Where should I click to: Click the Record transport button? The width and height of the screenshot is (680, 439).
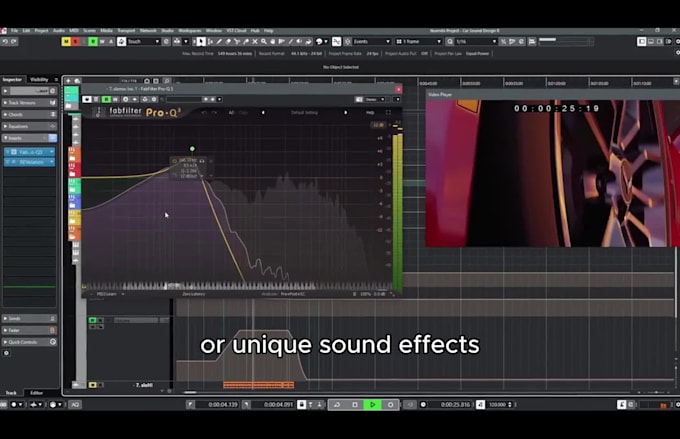[390, 404]
